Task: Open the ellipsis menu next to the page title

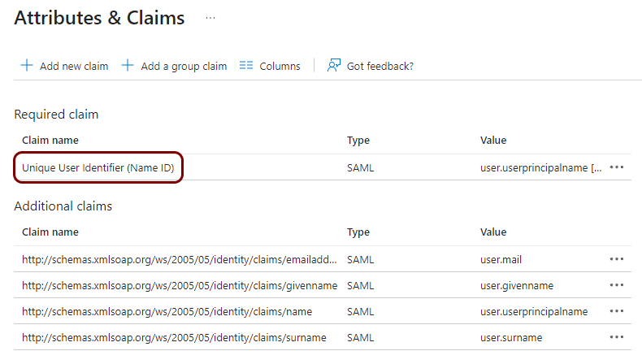Action: (x=210, y=18)
